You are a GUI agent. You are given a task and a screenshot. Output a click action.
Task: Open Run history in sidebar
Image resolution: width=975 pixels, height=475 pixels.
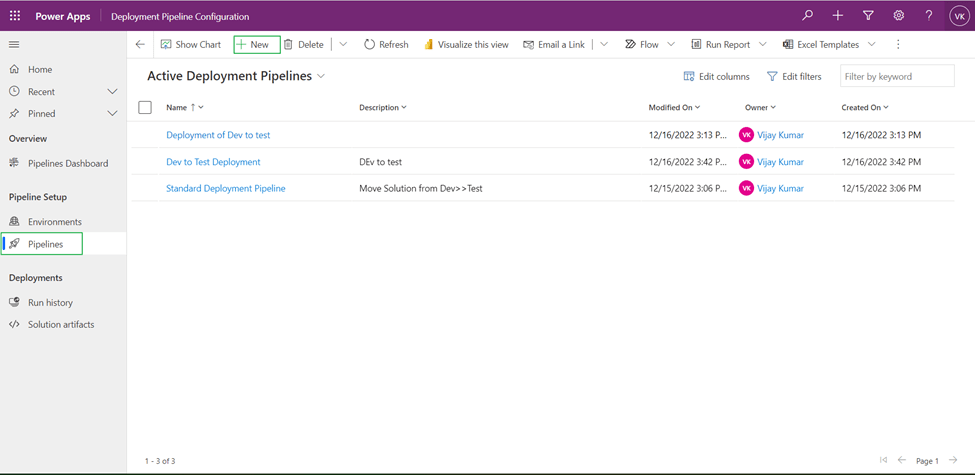point(50,302)
